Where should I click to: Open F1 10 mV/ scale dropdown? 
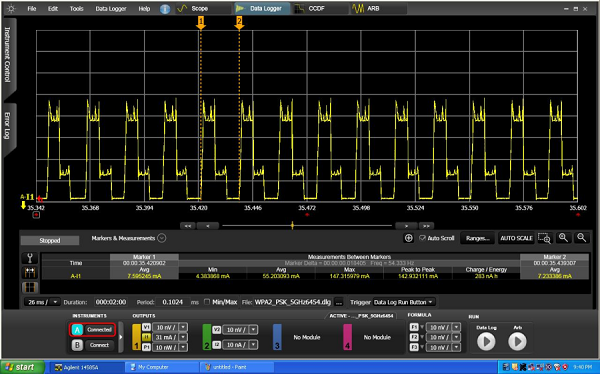(457, 327)
